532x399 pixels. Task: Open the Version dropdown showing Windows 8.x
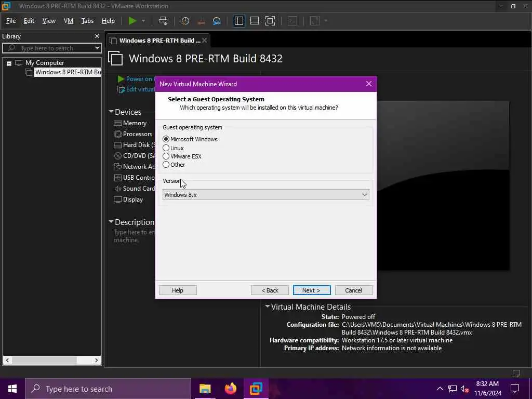(x=265, y=195)
